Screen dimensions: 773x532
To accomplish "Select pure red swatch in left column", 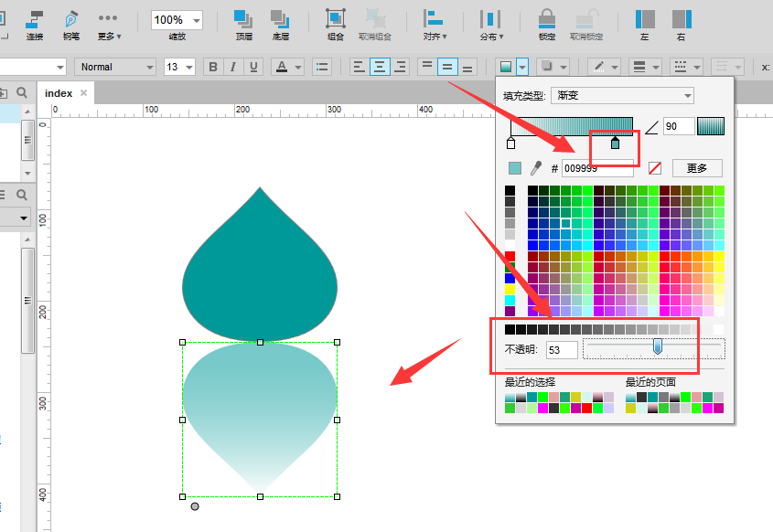I will pyautogui.click(x=510, y=256).
